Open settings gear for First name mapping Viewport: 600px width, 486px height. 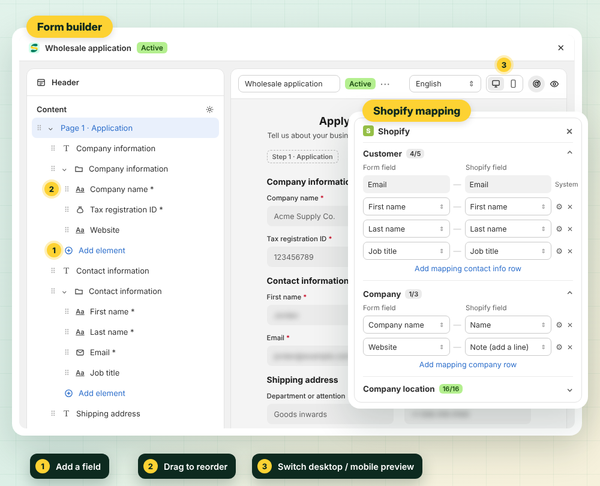[x=559, y=207]
